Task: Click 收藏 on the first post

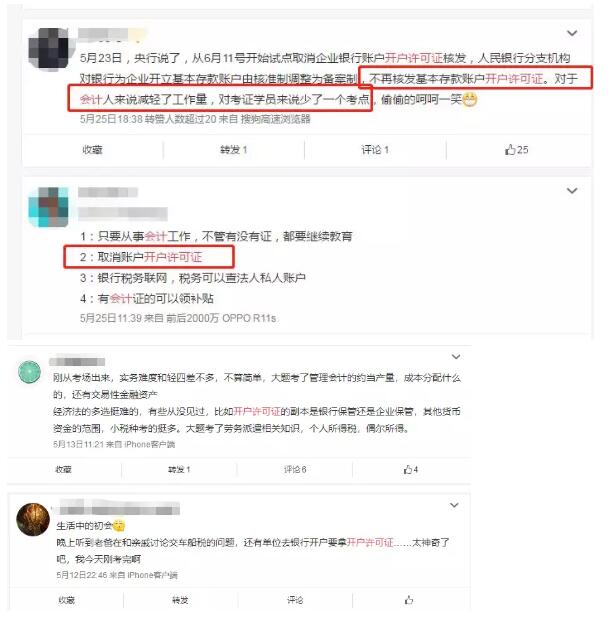Action: point(92,150)
